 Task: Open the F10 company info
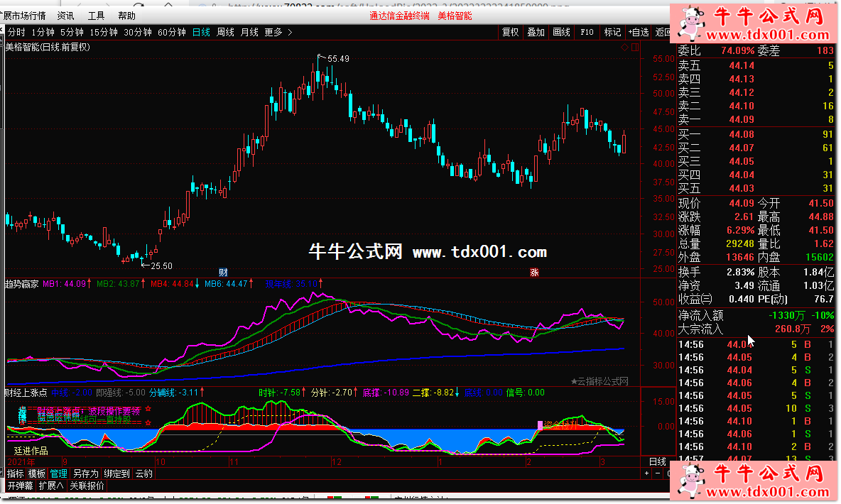(x=587, y=32)
